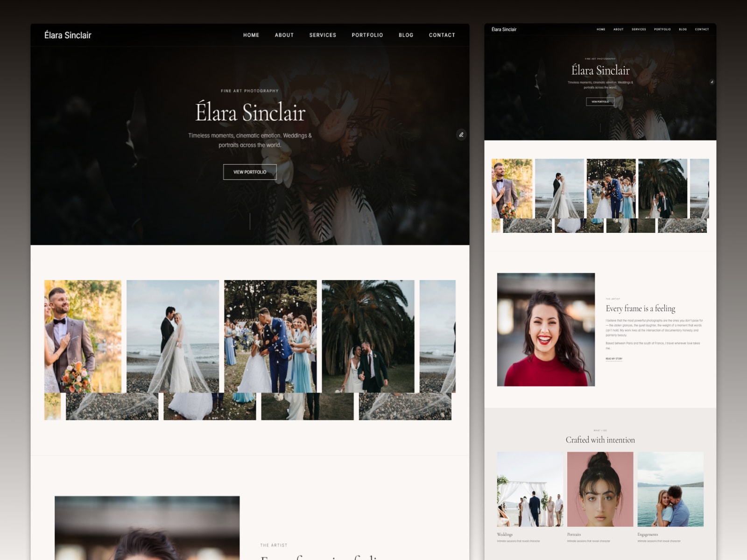Image resolution: width=747 pixels, height=560 pixels.
Task: Open HOME in the left window navigation
Action: coord(251,35)
